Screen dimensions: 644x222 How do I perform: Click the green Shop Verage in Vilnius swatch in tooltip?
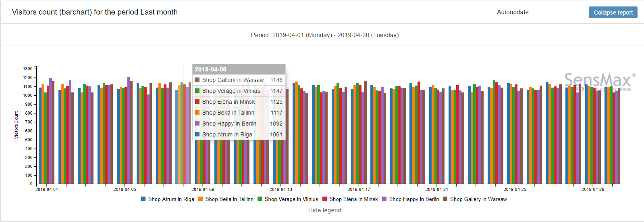pos(197,91)
